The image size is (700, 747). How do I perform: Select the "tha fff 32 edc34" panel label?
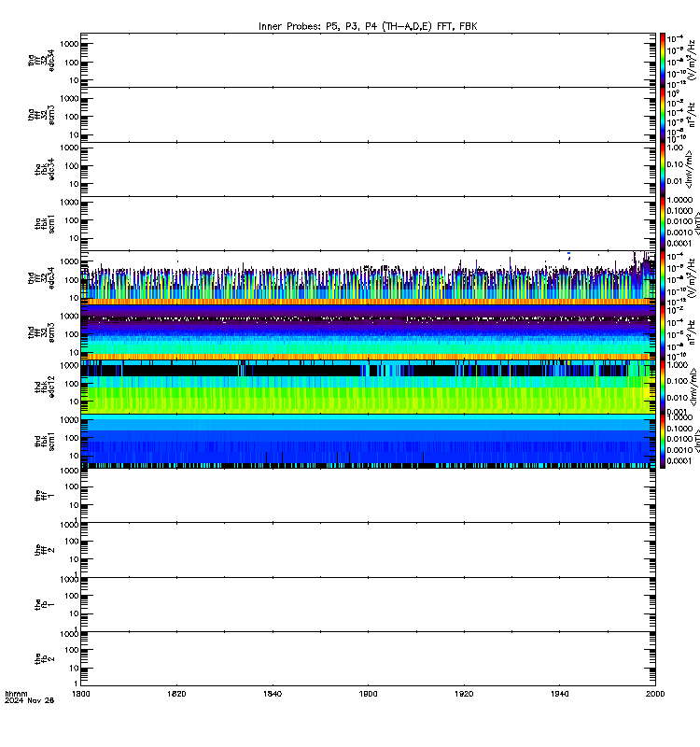41,61
